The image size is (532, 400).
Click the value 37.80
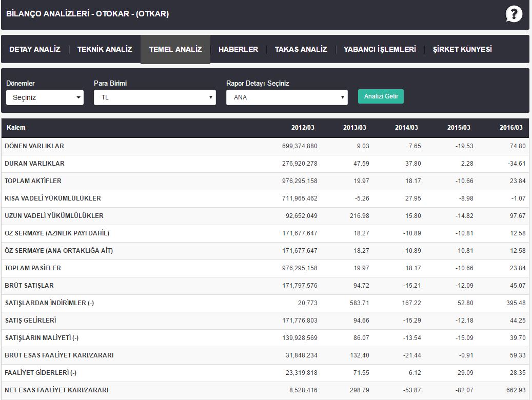[413, 164]
